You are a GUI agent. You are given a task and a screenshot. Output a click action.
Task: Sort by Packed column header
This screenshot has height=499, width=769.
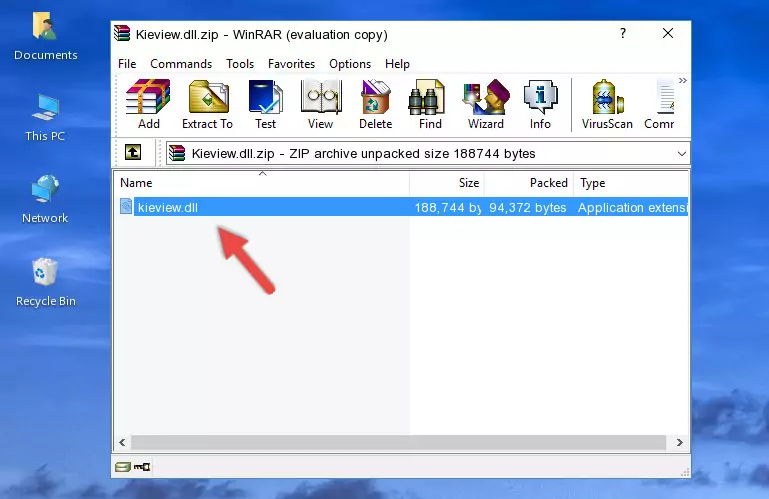529,183
